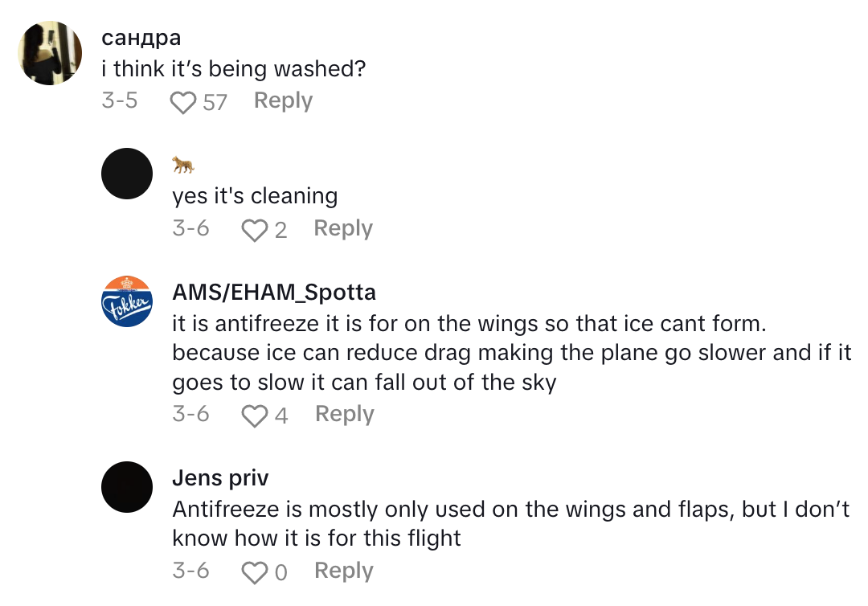Like AMS/EHAM_Spotta's antifreeze comment heart

pos(253,414)
